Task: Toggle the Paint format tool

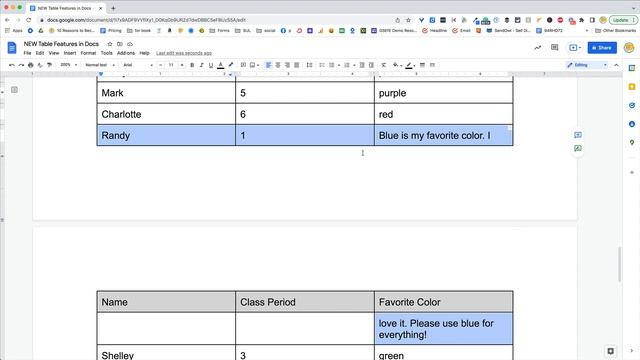Action: pyautogui.click(x=49, y=65)
